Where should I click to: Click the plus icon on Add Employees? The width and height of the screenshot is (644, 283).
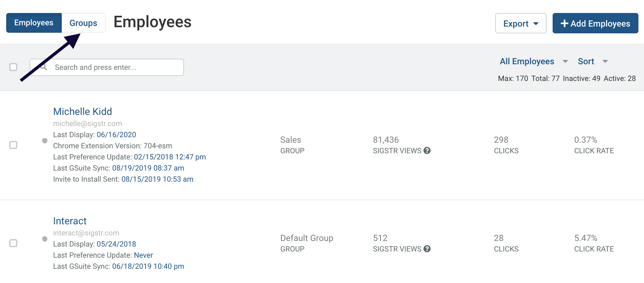(564, 23)
